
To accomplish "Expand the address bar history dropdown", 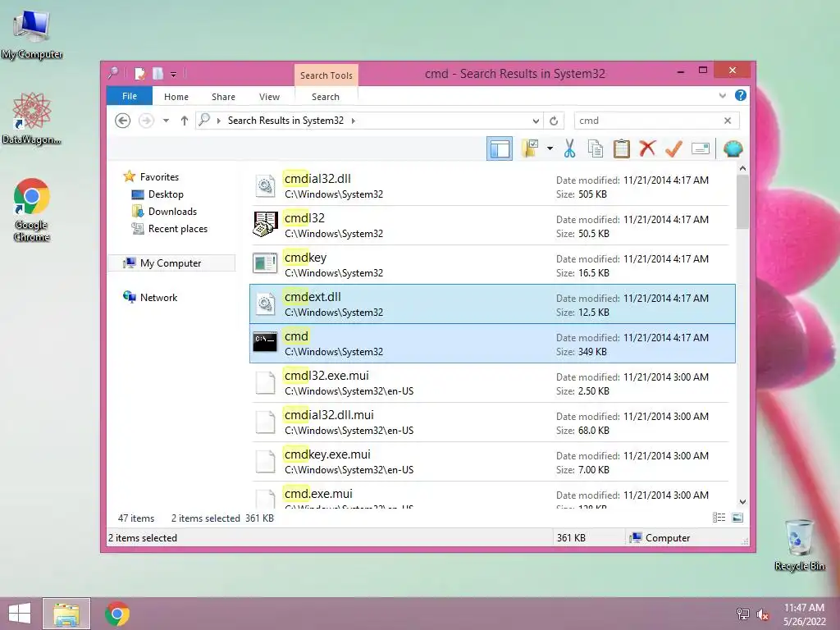I will [536, 121].
